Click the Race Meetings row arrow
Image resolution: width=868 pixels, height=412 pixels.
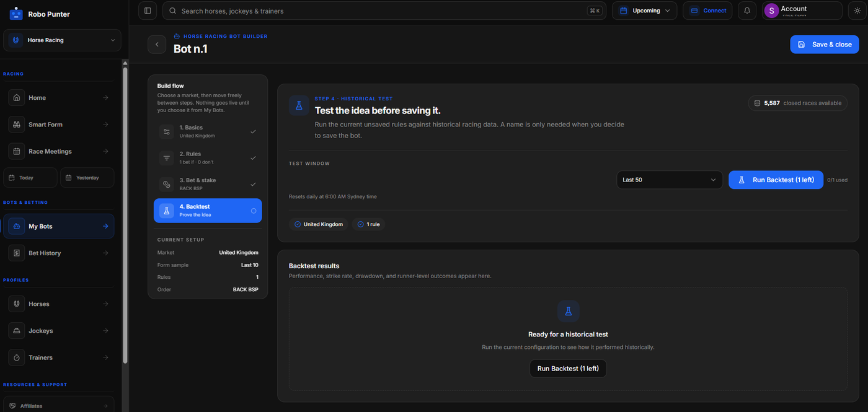[x=105, y=151]
